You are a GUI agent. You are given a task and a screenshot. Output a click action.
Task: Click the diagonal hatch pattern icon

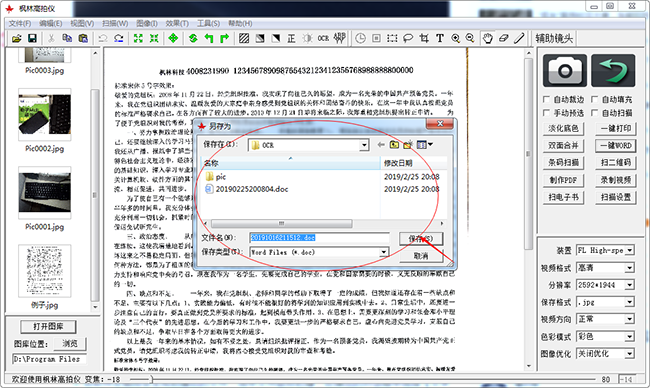click(x=244, y=39)
